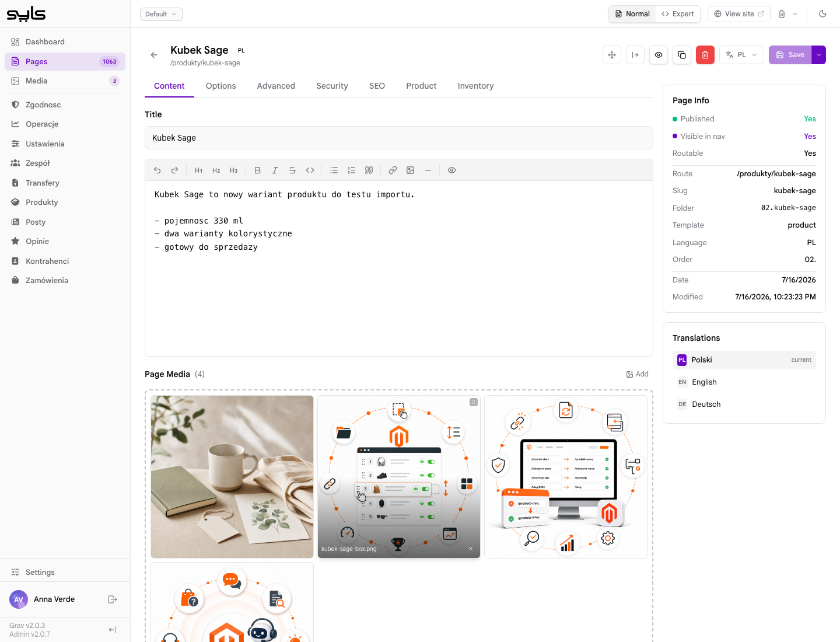The height and width of the screenshot is (642, 840).
Task: Open Kontrahenci in the sidebar
Action: pyautogui.click(x=65, y=261)
